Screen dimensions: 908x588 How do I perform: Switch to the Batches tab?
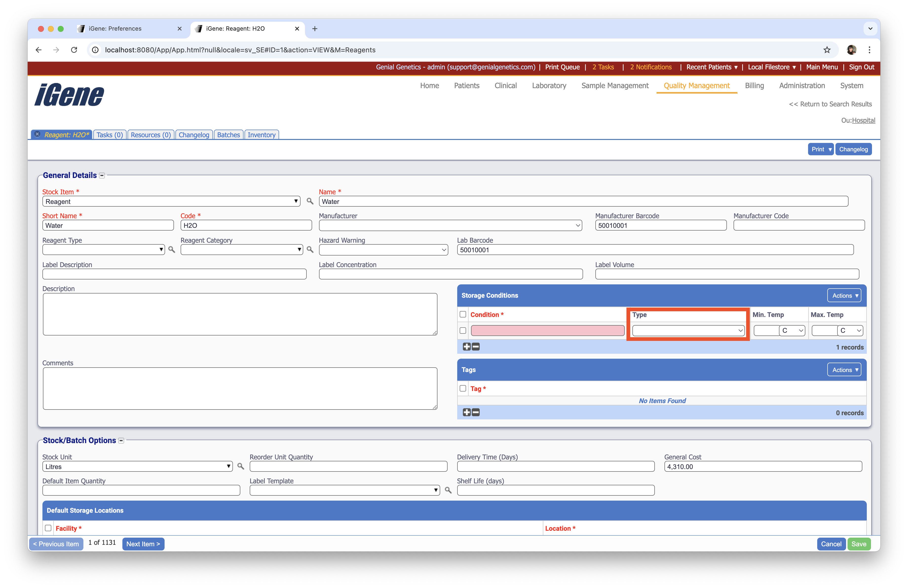[228, 135]
